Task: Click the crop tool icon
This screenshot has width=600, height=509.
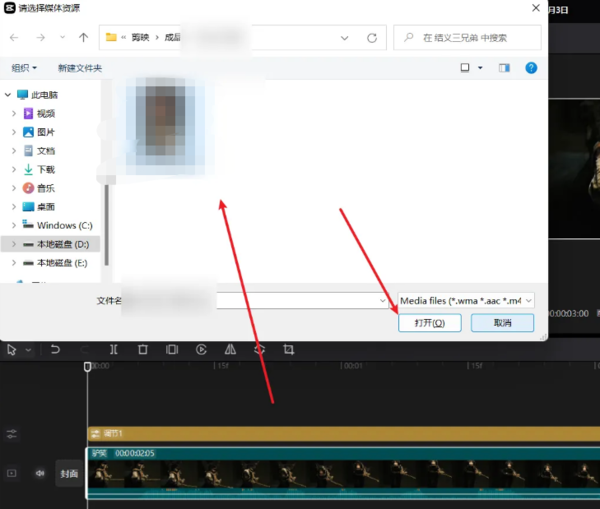Action: coord(289,349)
